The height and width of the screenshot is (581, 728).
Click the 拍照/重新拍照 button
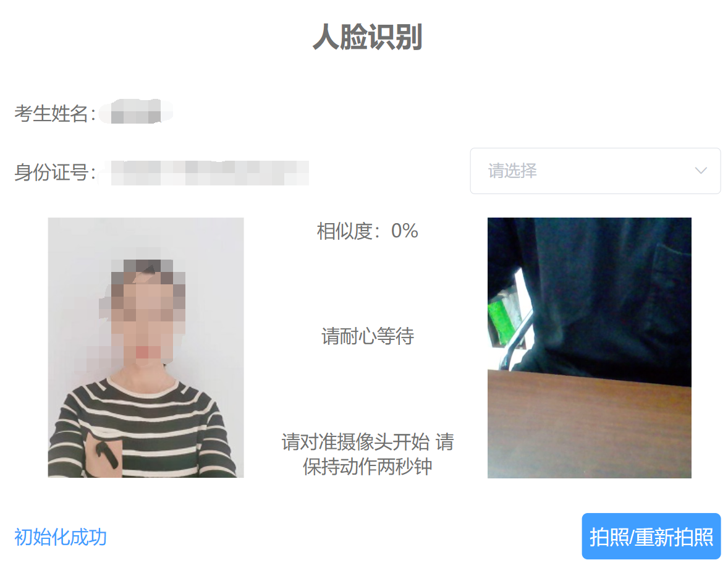[x=651, y=536]
